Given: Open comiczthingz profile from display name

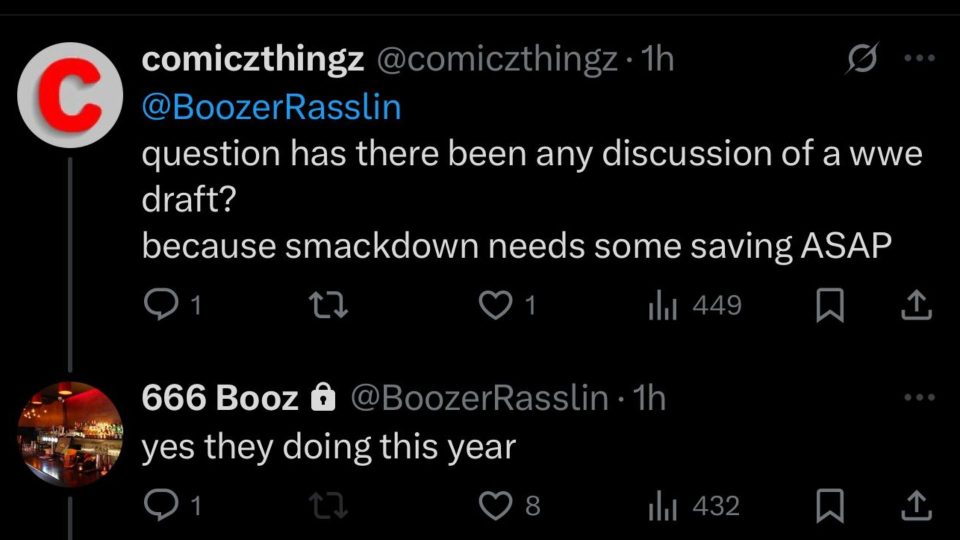Looking at the screenshot, I should (253, 59).
